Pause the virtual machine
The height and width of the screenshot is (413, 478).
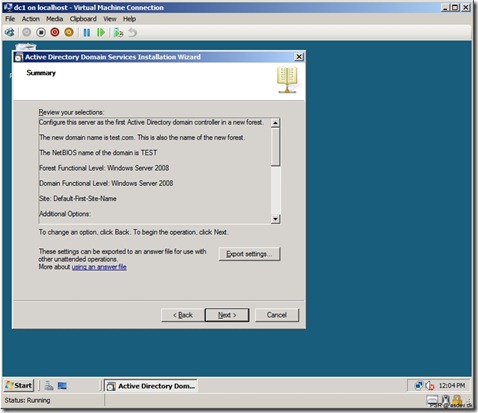click(87, 32)
